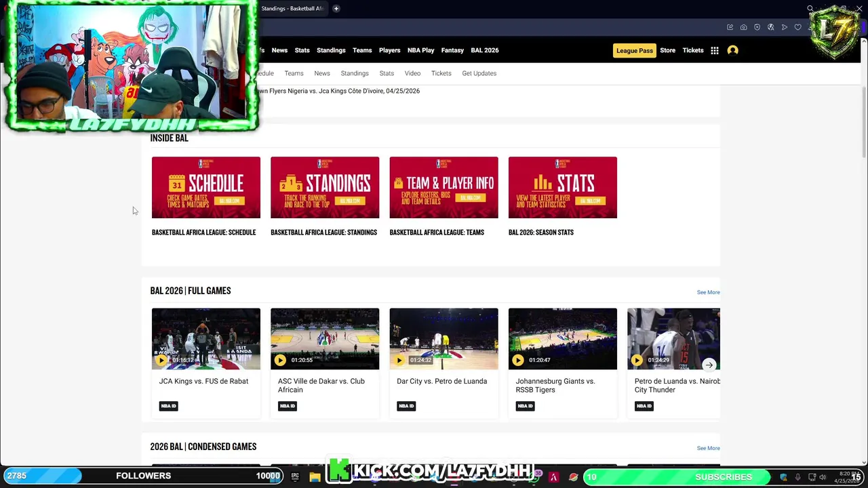
Task: Open Fantasy in top navigation
Action: point(452,50)
